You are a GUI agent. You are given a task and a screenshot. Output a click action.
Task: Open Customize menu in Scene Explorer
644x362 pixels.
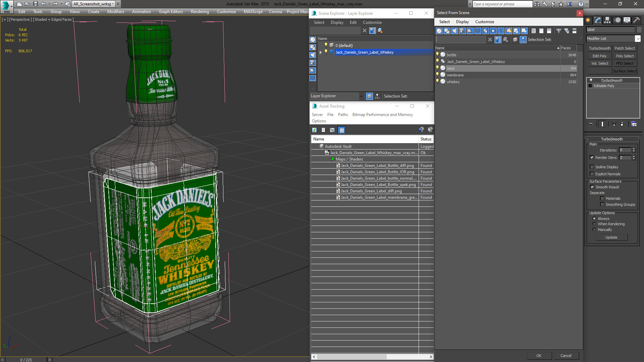[372, 22]
